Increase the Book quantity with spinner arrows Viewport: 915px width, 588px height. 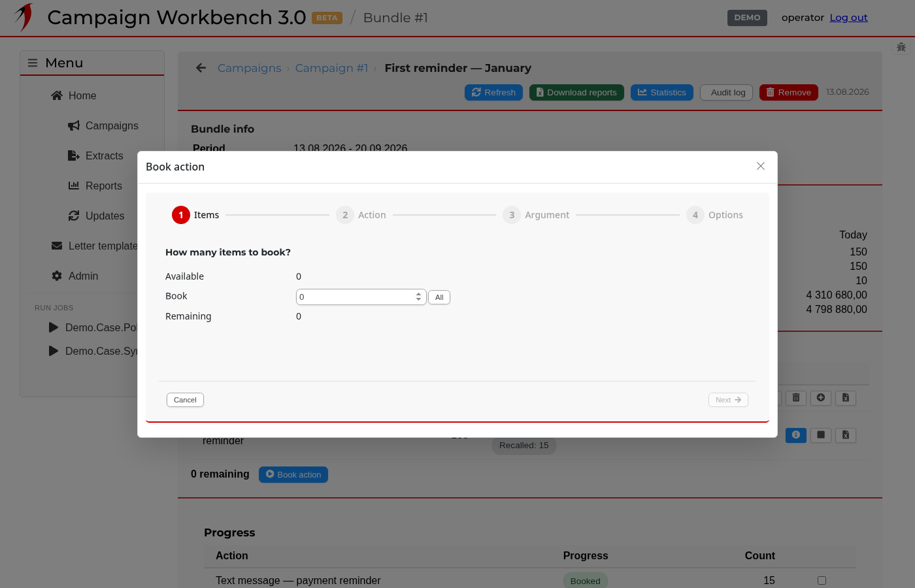tap(418, 294)
